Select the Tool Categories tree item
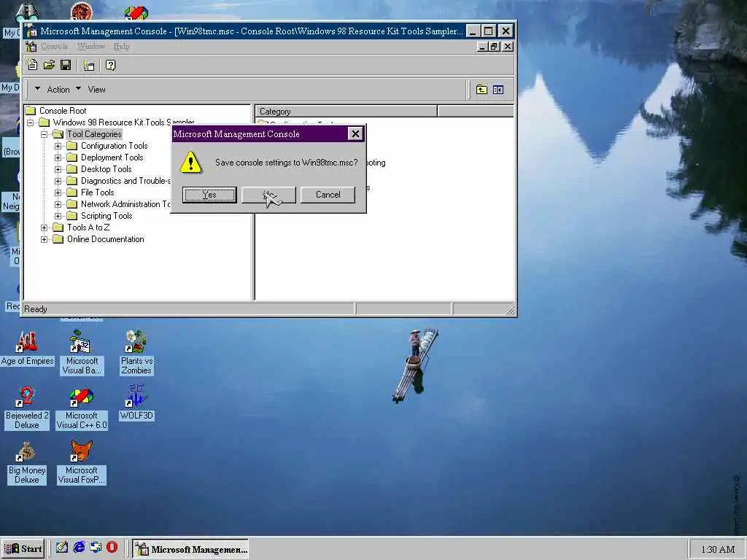The width and height of the screenshot is (747, 560). pos(94,134)
